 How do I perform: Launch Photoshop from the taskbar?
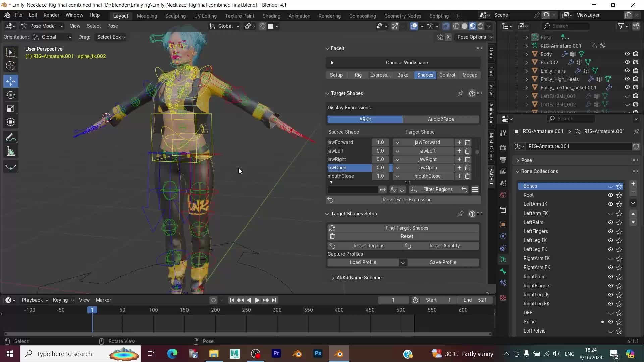(x=318, y=354)
